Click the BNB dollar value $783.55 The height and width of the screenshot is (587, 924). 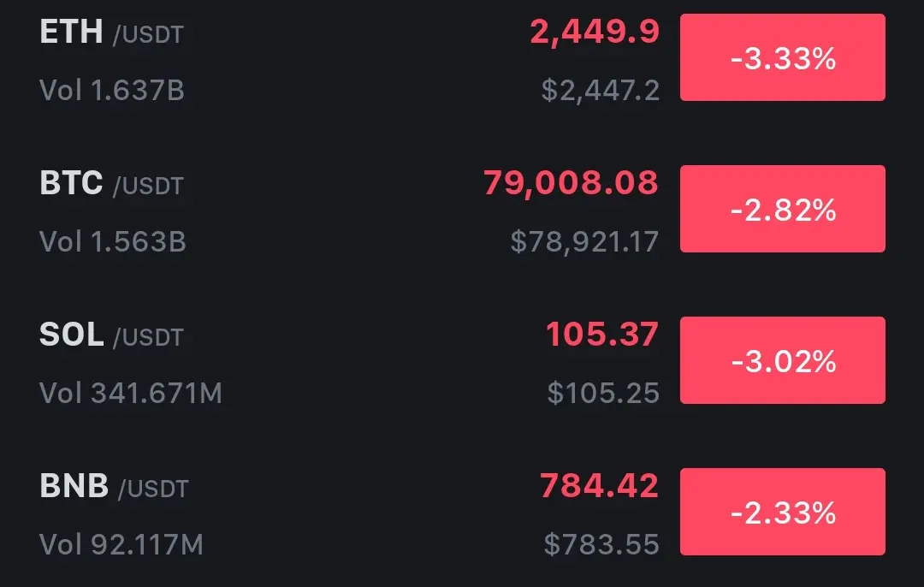point(601,544)
